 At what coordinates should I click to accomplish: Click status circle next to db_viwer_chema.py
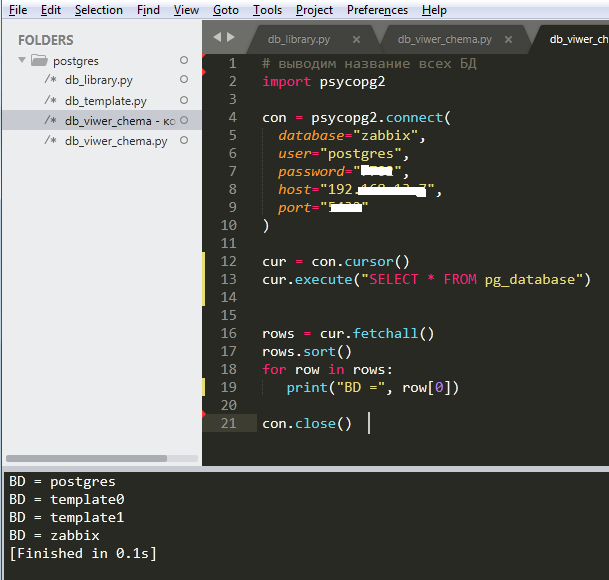(x=184, y=140)
